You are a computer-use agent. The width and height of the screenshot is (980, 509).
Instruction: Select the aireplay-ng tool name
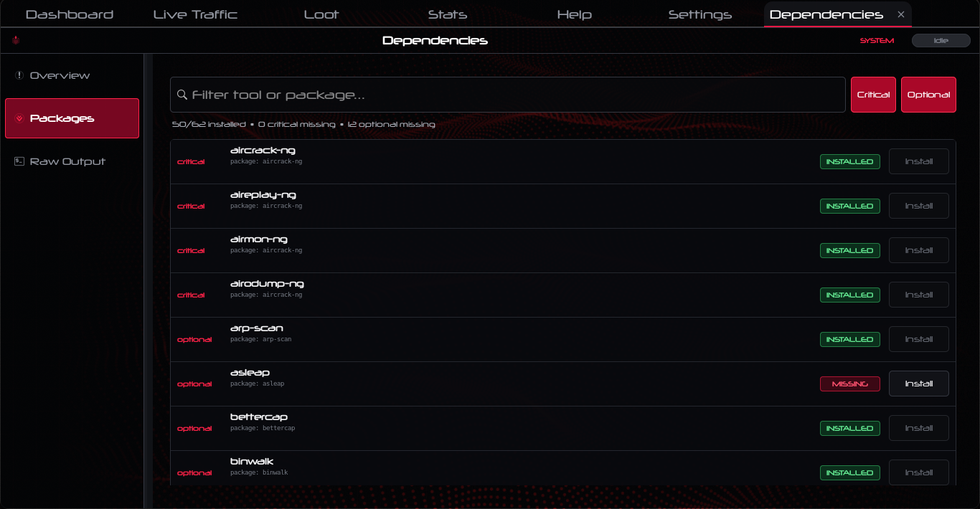click(263, 195)
